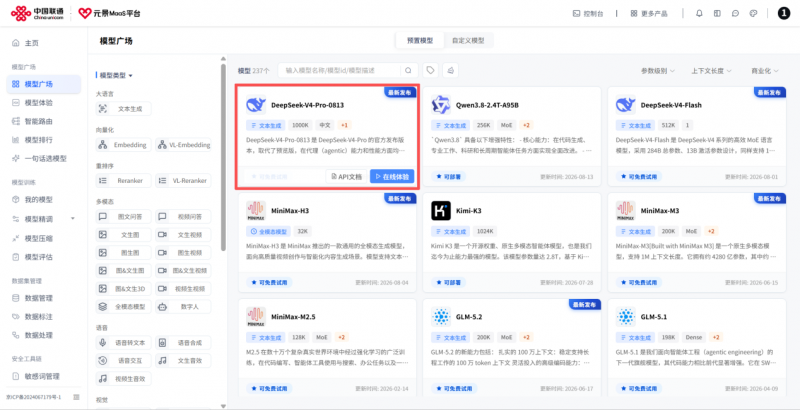The width and height of the screenshot is (800, 410).
Task: Toggle the 文本生成 model type filter
Action: point(123,109)
